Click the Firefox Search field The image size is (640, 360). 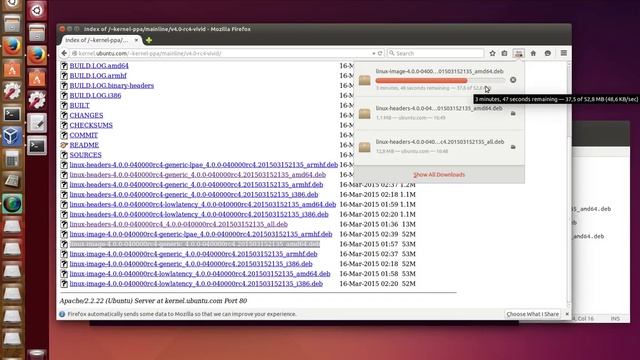pos(435,53)
